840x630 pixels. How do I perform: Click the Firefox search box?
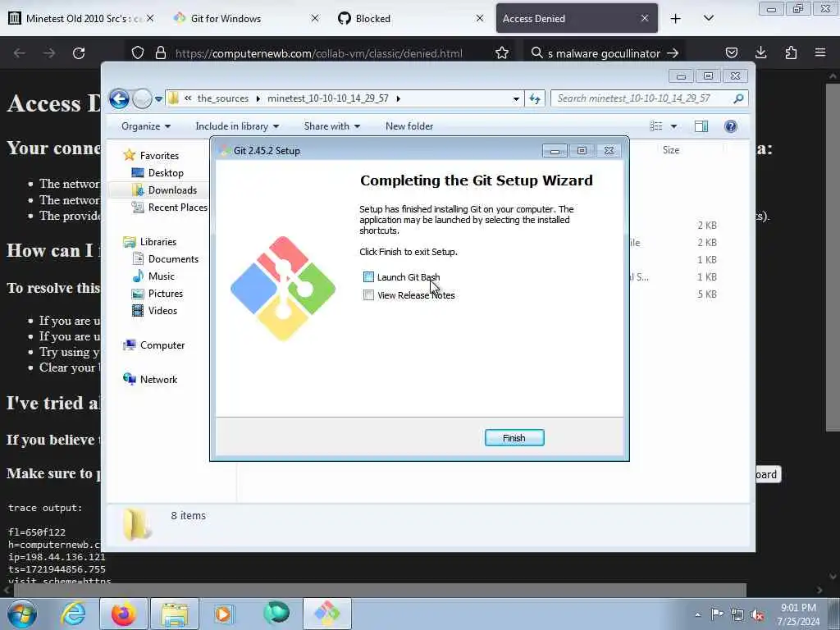point(602,53)
